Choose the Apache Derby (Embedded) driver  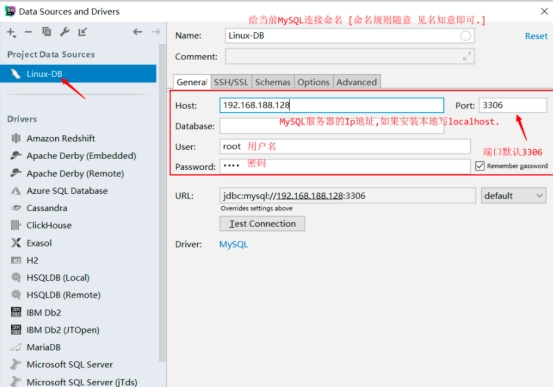click(x=81, y=156)
